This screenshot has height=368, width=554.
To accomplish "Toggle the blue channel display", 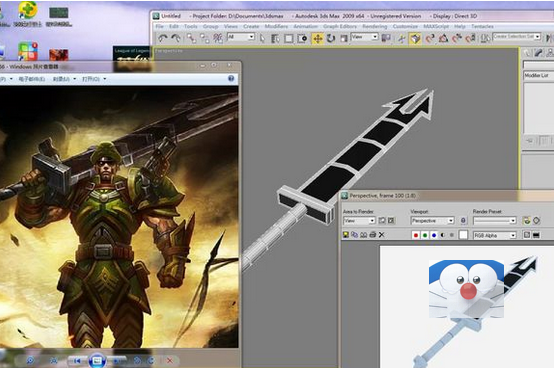I will tap(434, 235).
